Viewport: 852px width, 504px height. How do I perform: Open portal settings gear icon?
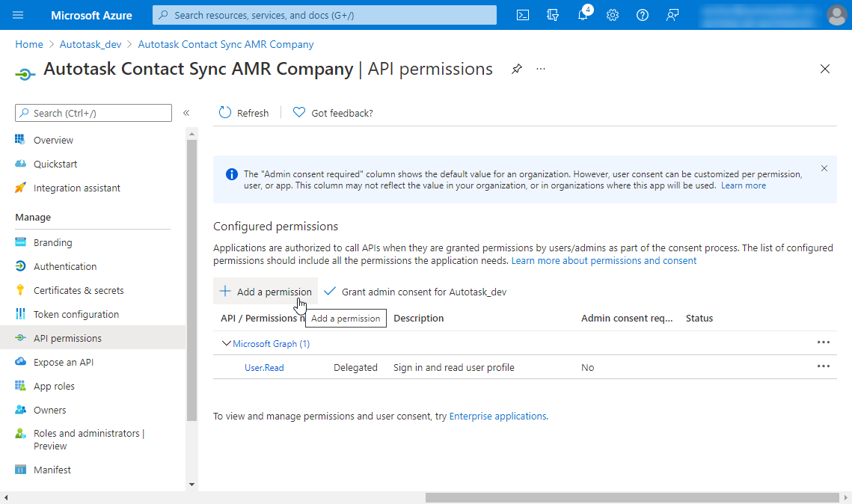[613, 15]
